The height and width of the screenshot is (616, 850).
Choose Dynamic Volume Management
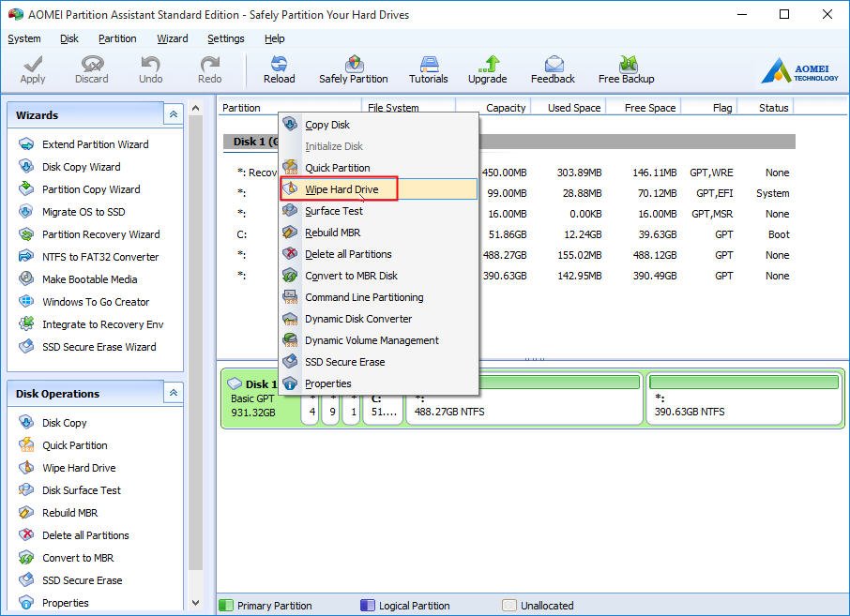point(378,340)
